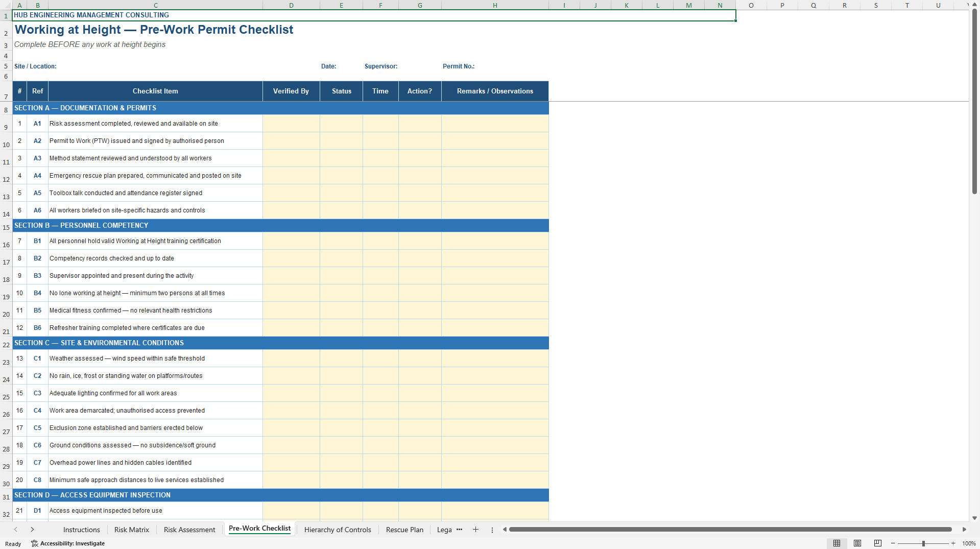Screen dimensions: 980x549
Task: Click the 'Remarks / Observations' header
Action: point(495,91)
